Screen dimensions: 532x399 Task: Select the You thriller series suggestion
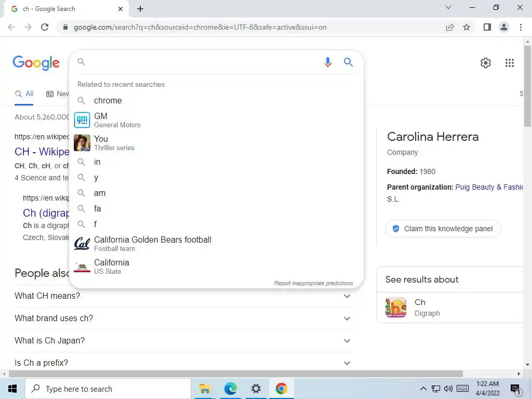(x=216, y=143)
